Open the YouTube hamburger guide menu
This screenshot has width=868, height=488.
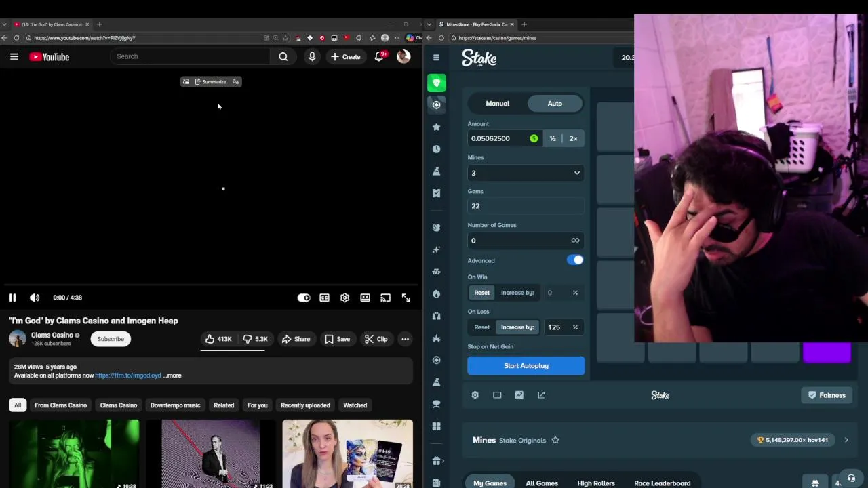coord(14,57)
